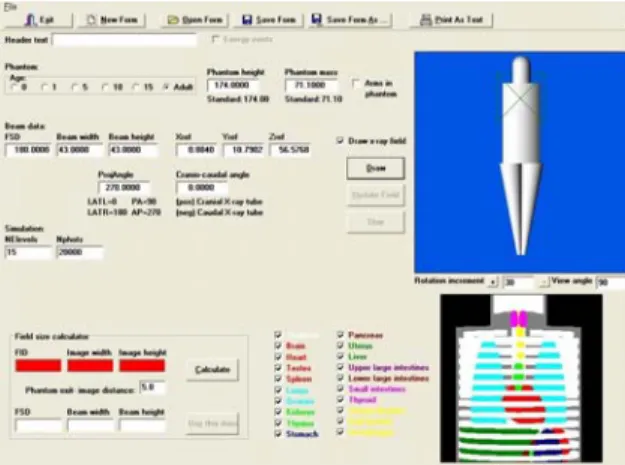Click the Save Form button

[x=268, y=20]
